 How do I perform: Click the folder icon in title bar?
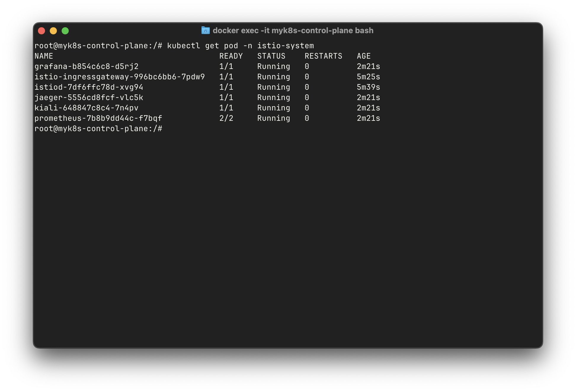click(205, 30)
